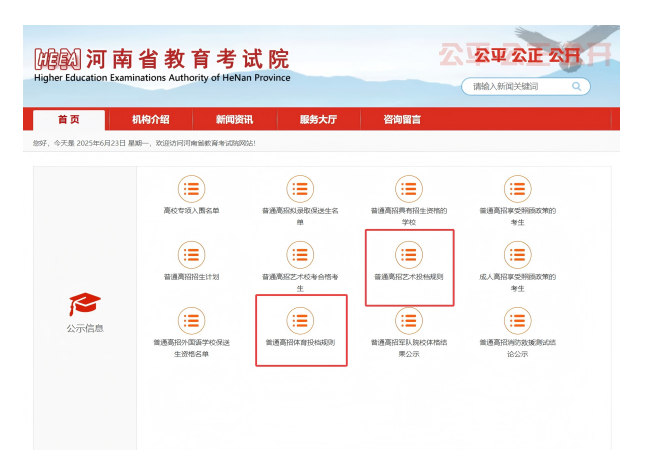655x470 pixels.
Task: Open 普通高招具有招生资格的学校 icon
Action: [408, 189]
